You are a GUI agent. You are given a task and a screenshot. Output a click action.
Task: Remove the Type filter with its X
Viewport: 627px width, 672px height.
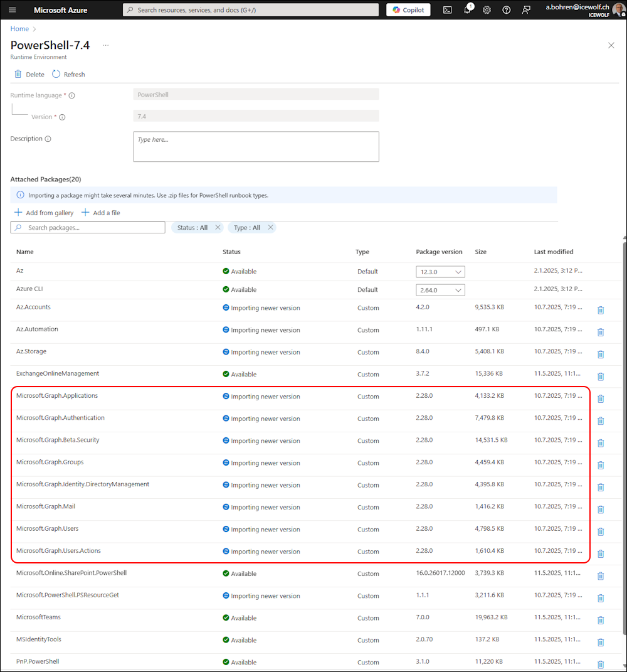click(x=270, y=228)
